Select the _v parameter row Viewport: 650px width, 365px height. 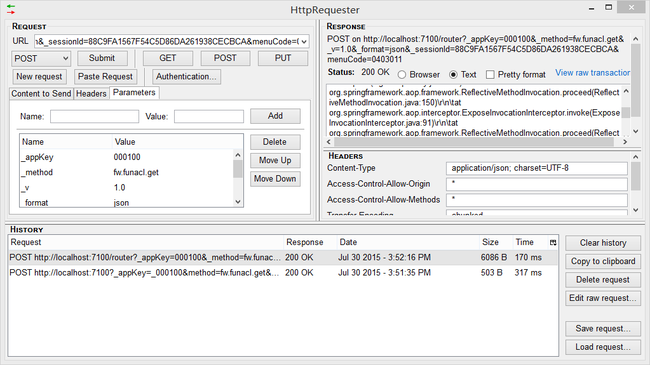point(126,188)
